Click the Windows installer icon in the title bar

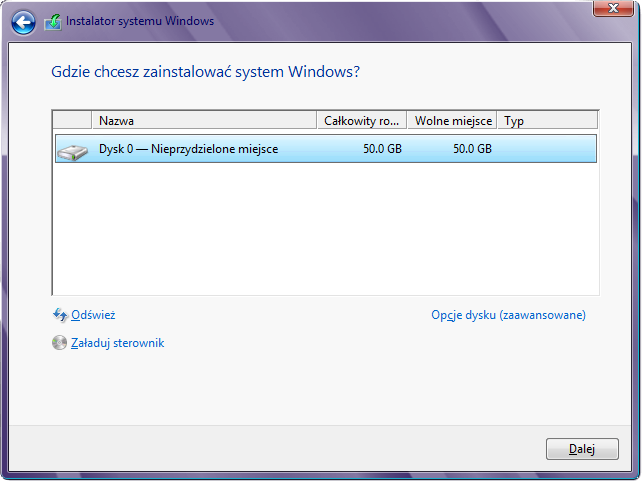[x=53, y=22]
